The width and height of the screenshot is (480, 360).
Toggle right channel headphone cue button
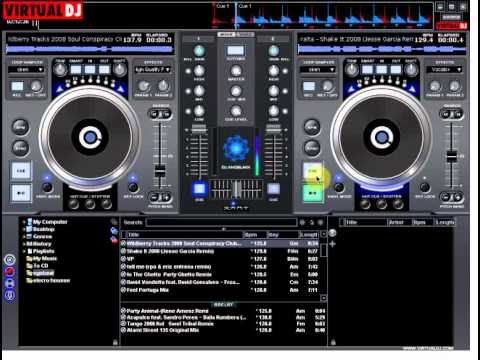coord(274,189)
